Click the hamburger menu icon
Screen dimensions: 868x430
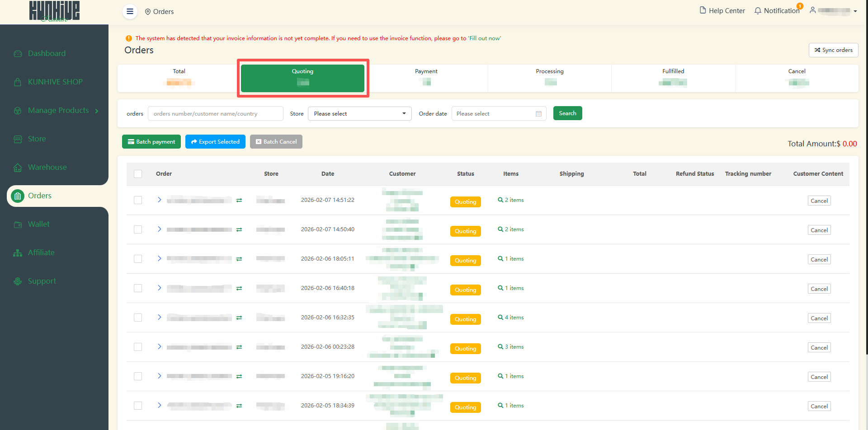point(130,11)
